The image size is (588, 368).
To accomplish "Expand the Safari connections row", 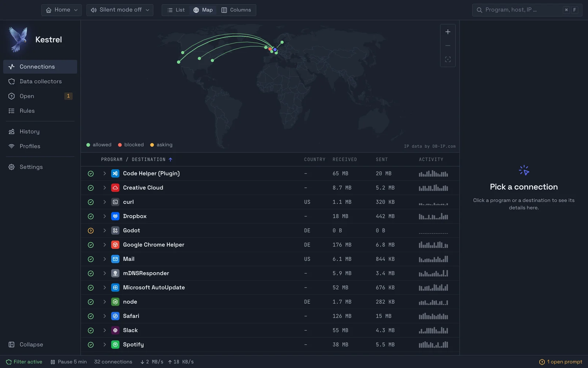I will pyautogui.click(x=104, y=316).
